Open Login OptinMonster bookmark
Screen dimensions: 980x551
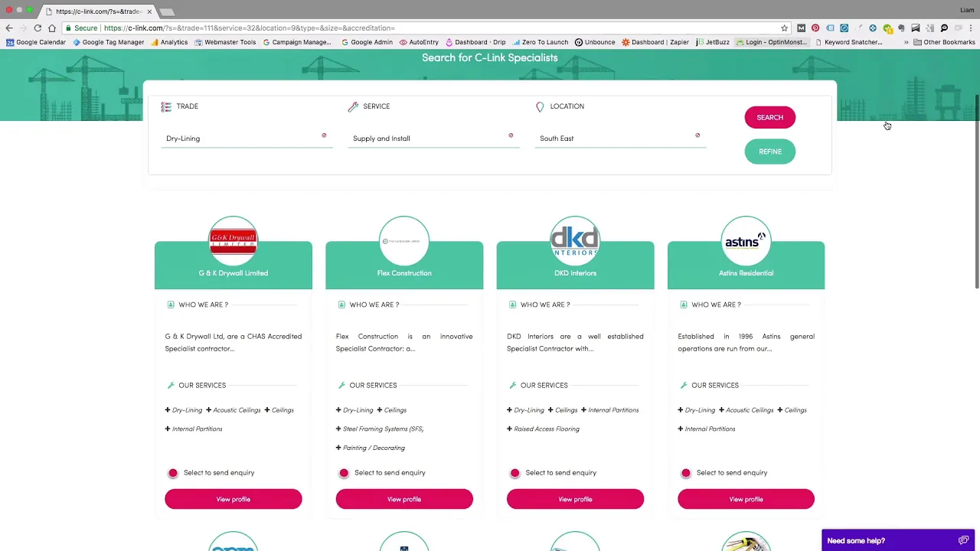point(771,42)
